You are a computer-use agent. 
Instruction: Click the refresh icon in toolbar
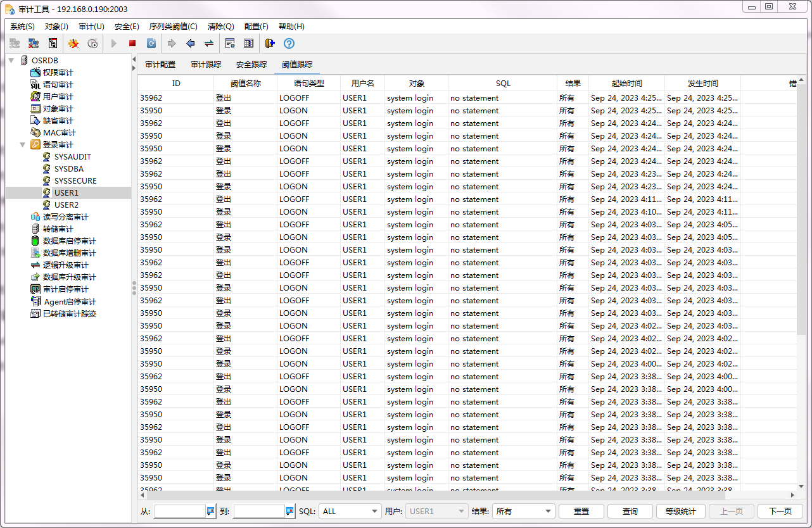point(151,44)
